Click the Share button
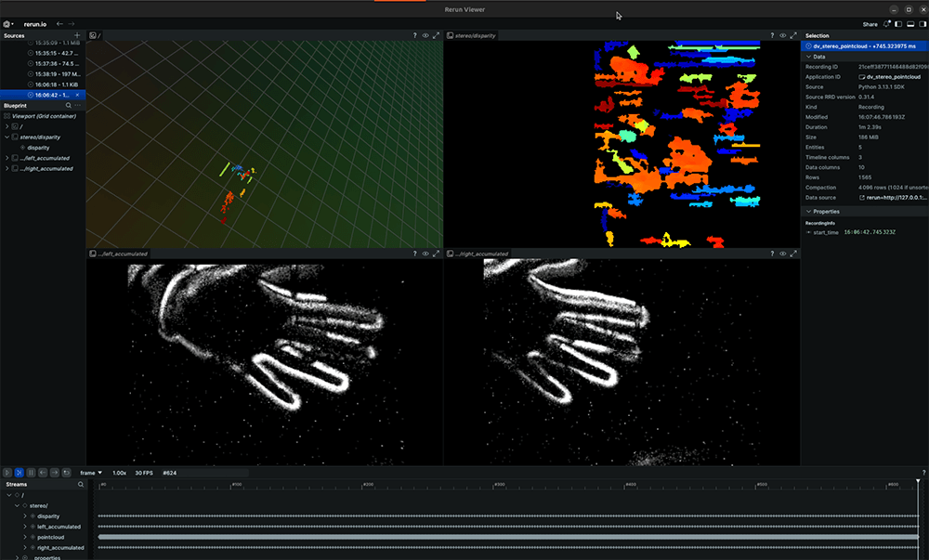 point(870,24)
